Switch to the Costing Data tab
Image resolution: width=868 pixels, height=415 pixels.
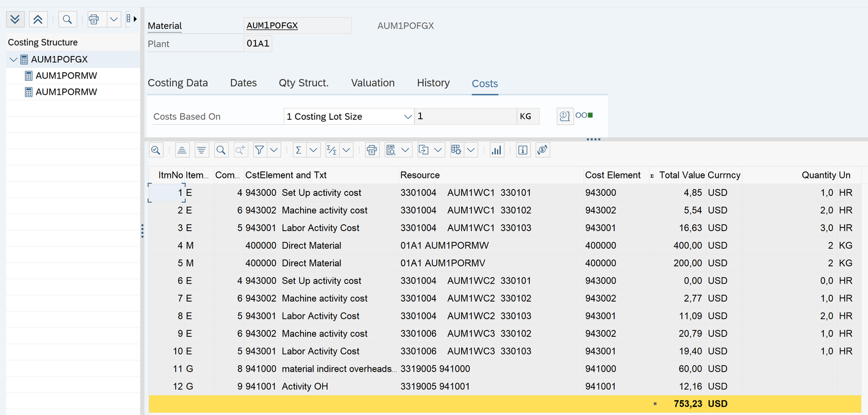pyautogui.click(x=177, y=83)
